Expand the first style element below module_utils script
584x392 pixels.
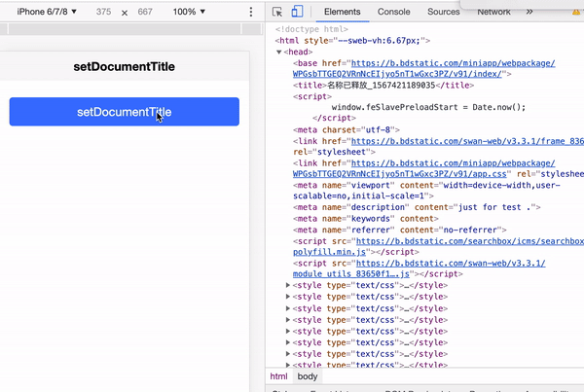[x=288, y=285]
